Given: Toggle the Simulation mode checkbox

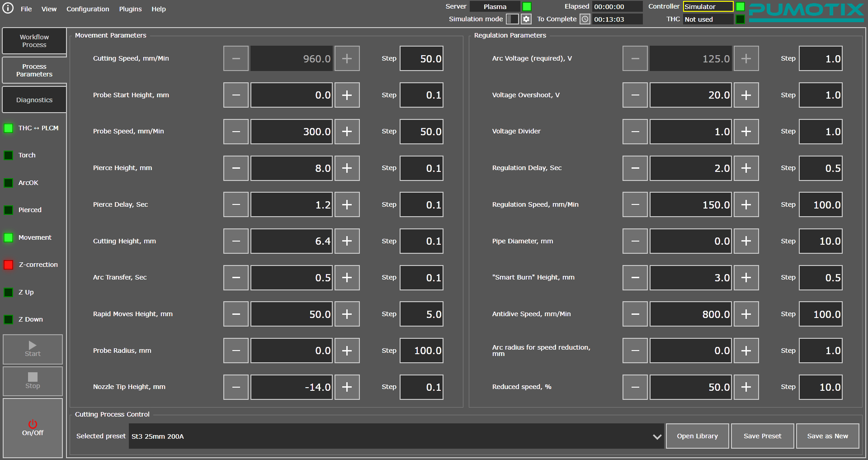Looking at the screenshot, I should point(512,19).
